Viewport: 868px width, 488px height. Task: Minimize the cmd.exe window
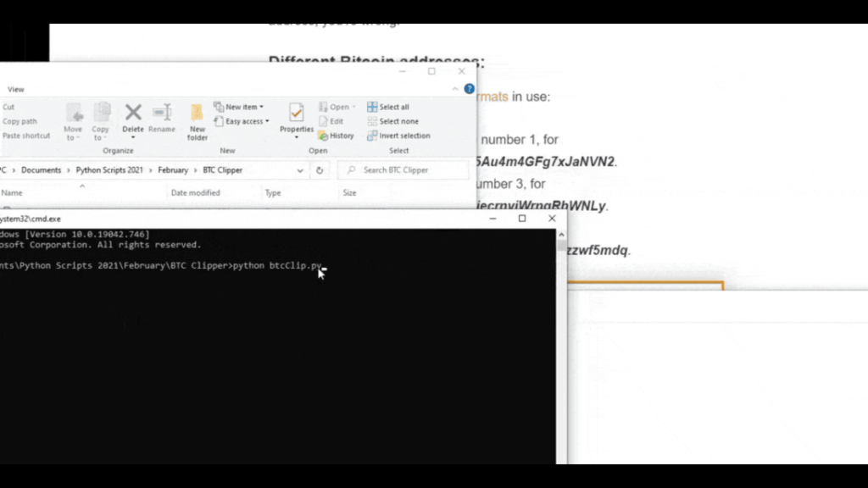492,219
